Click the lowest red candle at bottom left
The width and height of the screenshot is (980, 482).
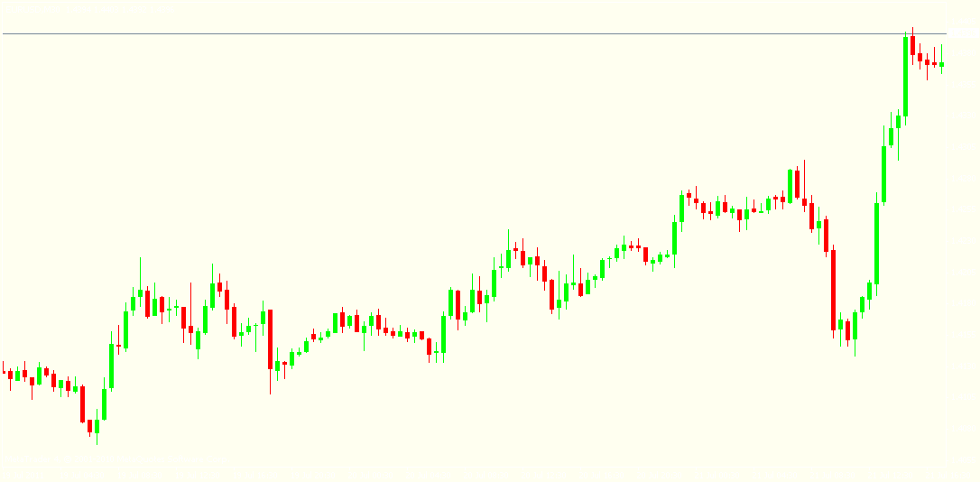[90, 426]
